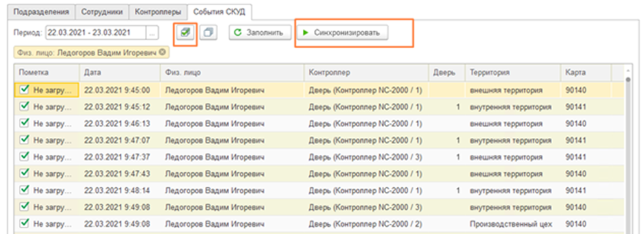The width and height of the screenshot is (644, 234).
Task: Open period selection ellipsis button
Action: [x=152, y=32]
